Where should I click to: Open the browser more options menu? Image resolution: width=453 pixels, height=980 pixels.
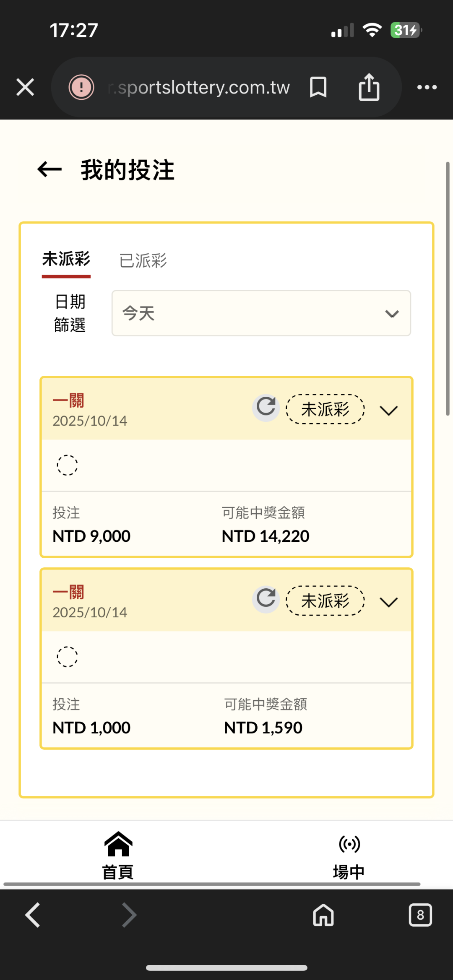pyautogui.click(x=427, y=87)
